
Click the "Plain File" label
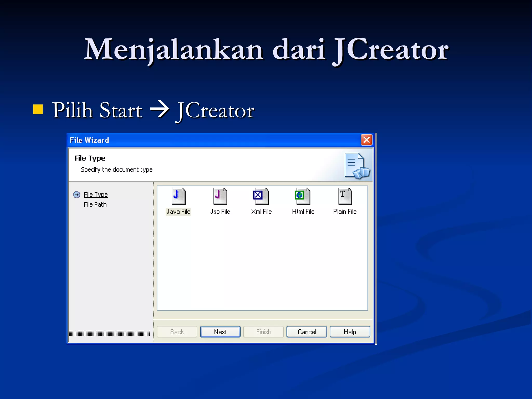[345, 212]
